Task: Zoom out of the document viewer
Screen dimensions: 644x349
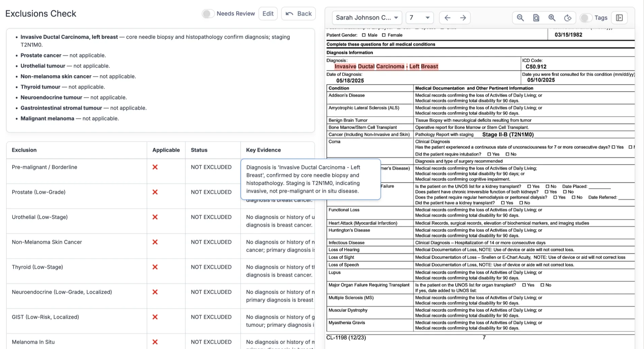Action: click(520, 18)
